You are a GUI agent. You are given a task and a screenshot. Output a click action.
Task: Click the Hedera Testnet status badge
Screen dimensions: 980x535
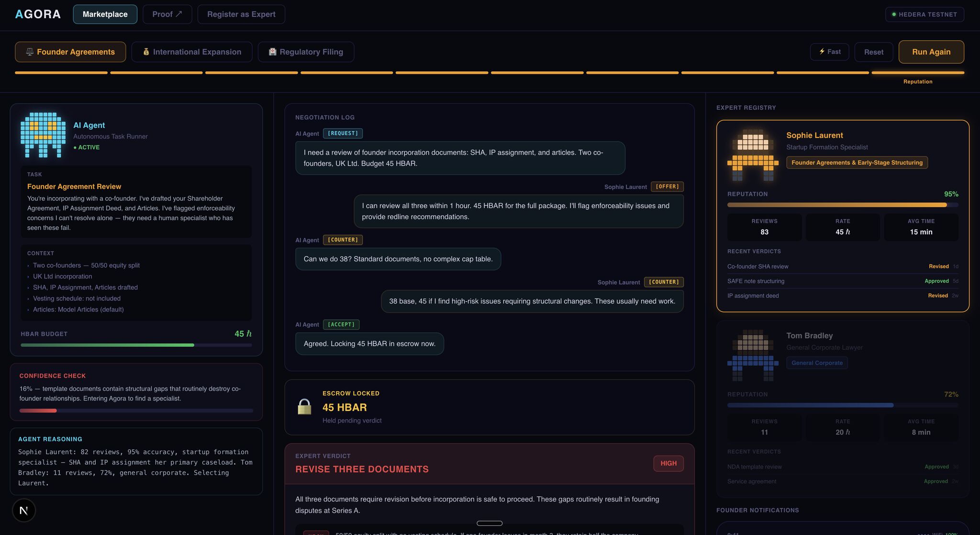pyautogui.click(x=924, y=14)
